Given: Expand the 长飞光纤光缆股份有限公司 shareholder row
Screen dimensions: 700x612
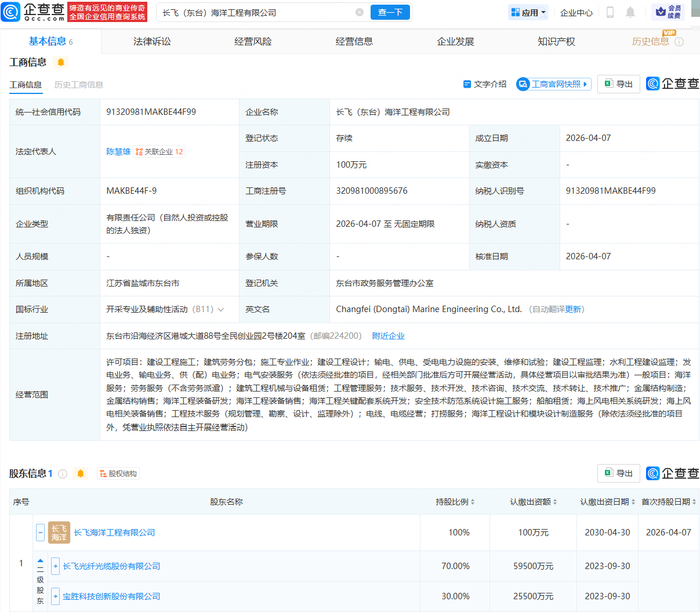Looking at the screenshot, I should pyautogui.click(x=55, y=566).
